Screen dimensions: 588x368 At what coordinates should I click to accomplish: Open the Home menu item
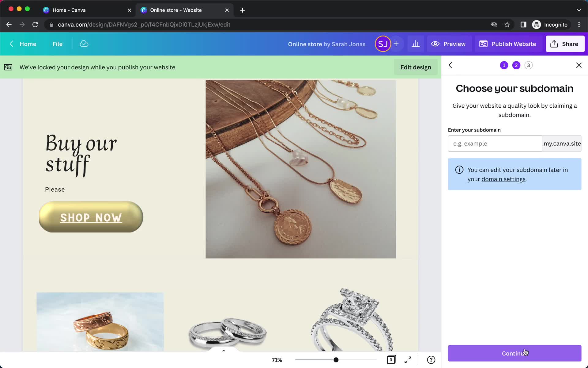tap(28, 44)
